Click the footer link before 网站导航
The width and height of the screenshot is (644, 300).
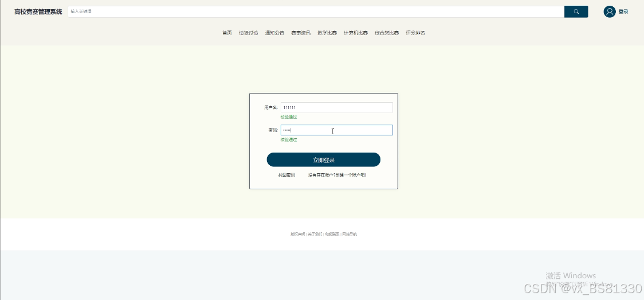(x=332, y=234)
